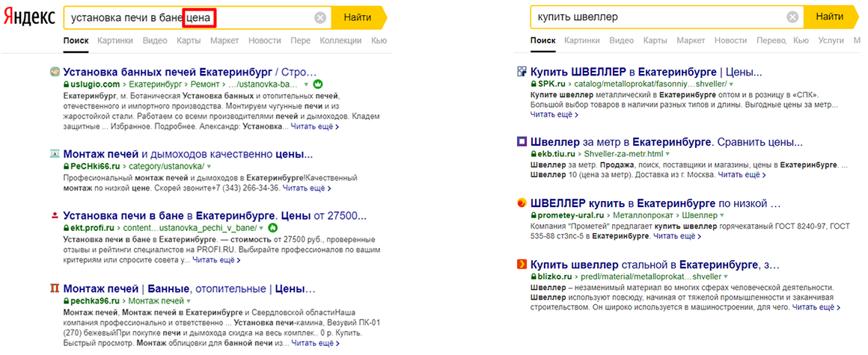Viewport: 868px width, 355px height.
Task: Click the uslugio.com result favicon
Action: (x=55, y=72)
